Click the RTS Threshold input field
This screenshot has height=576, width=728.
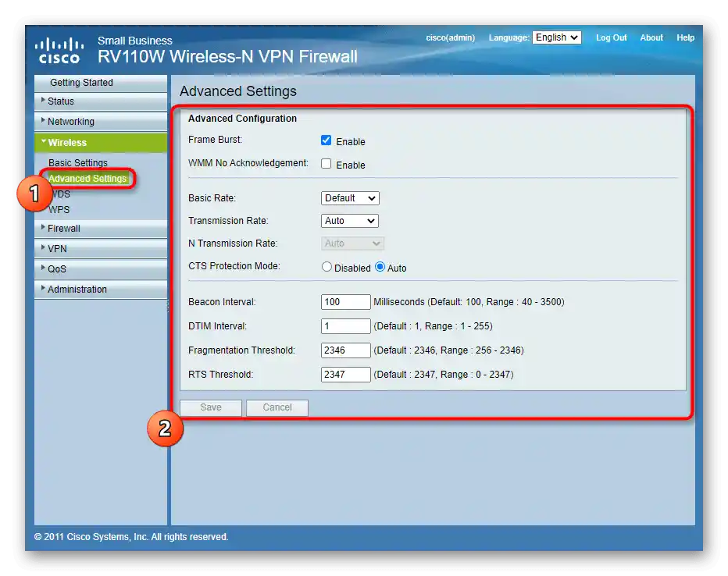click(346, 375)
